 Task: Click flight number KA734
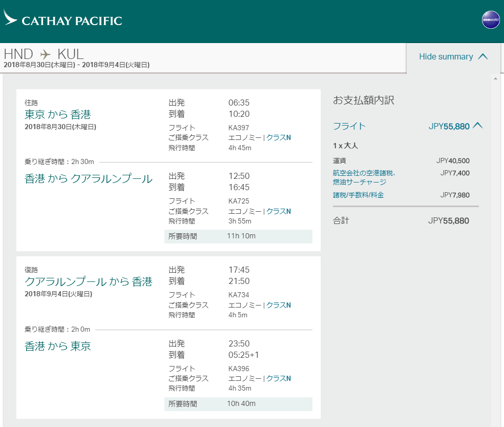coord(239,295)
